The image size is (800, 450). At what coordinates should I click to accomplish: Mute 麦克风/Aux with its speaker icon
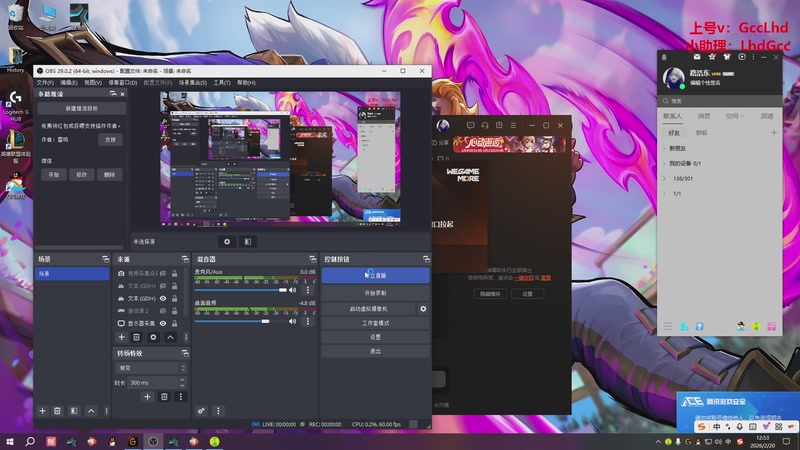click(x=292, y=290)
